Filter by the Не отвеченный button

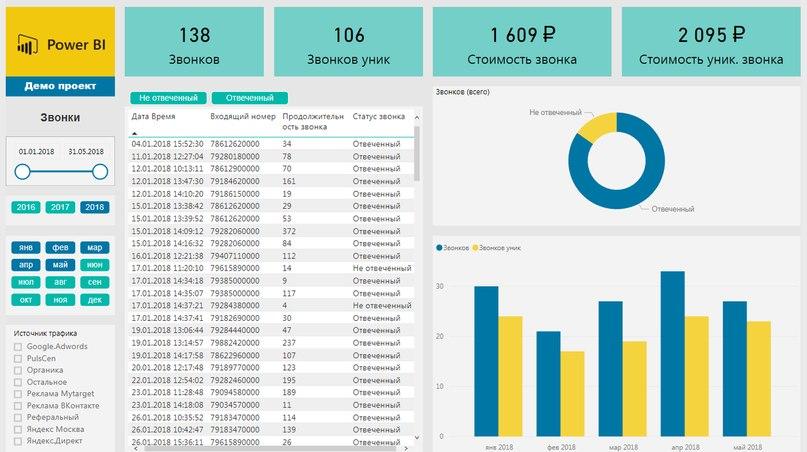tap(168, 98)
